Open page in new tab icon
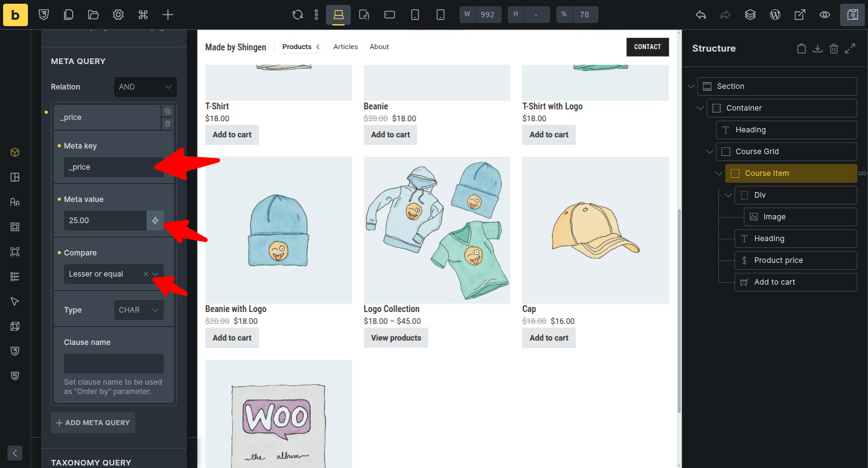 (800, 14)
